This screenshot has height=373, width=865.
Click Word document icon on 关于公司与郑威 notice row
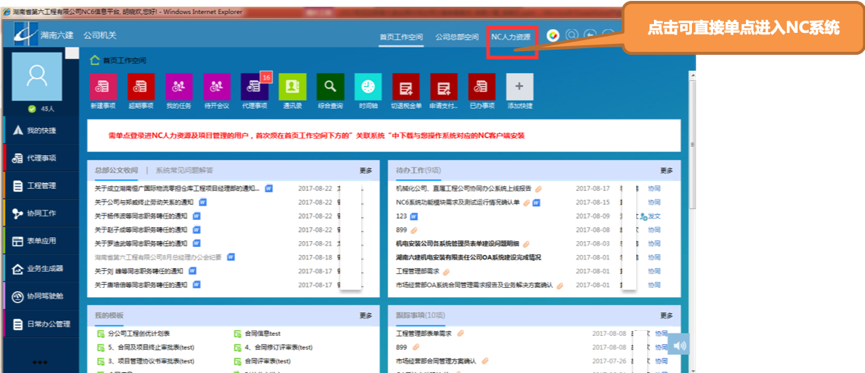pos(202,202)
